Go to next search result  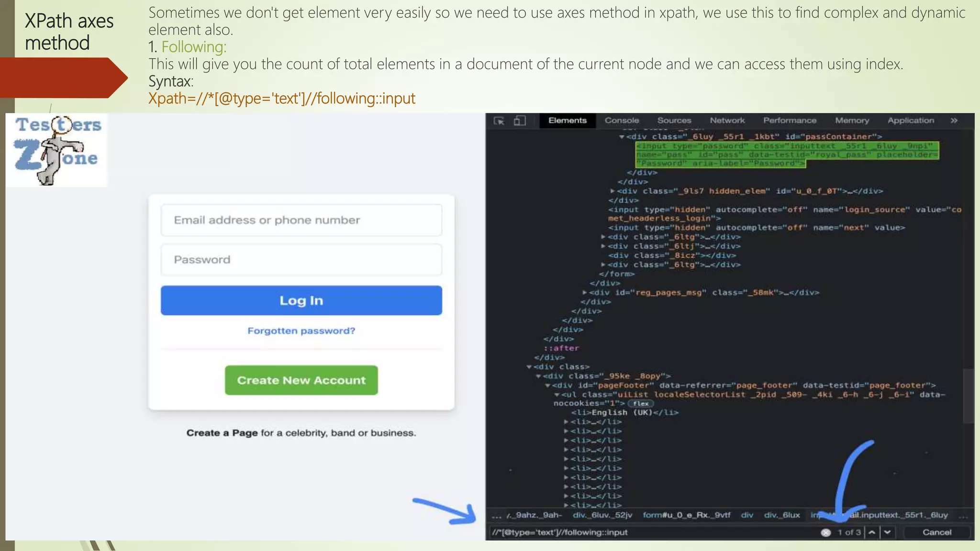(888, 532)
